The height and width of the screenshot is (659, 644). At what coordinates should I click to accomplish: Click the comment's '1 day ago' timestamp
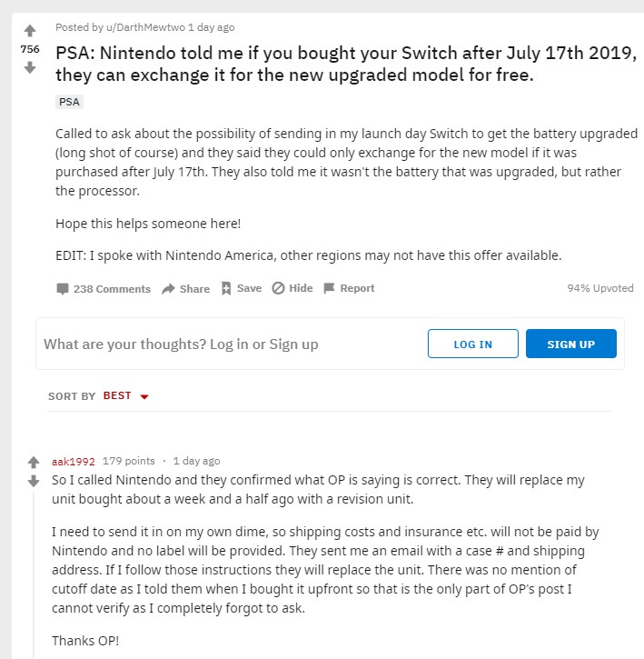[x=196, y=461]
